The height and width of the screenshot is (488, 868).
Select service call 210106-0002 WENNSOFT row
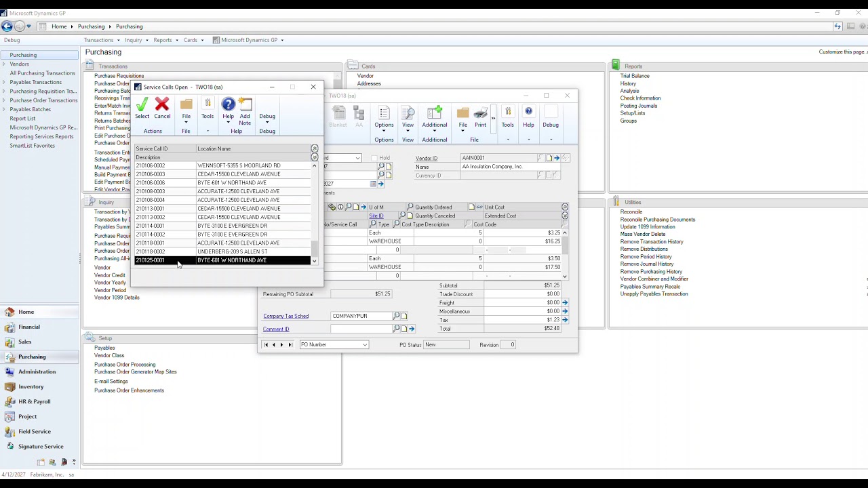click(x=222, y=165)
